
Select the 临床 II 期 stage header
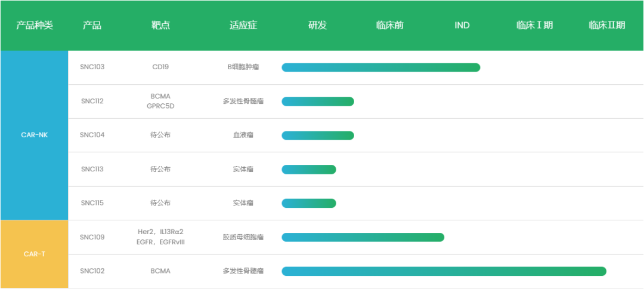coord(606,25)
